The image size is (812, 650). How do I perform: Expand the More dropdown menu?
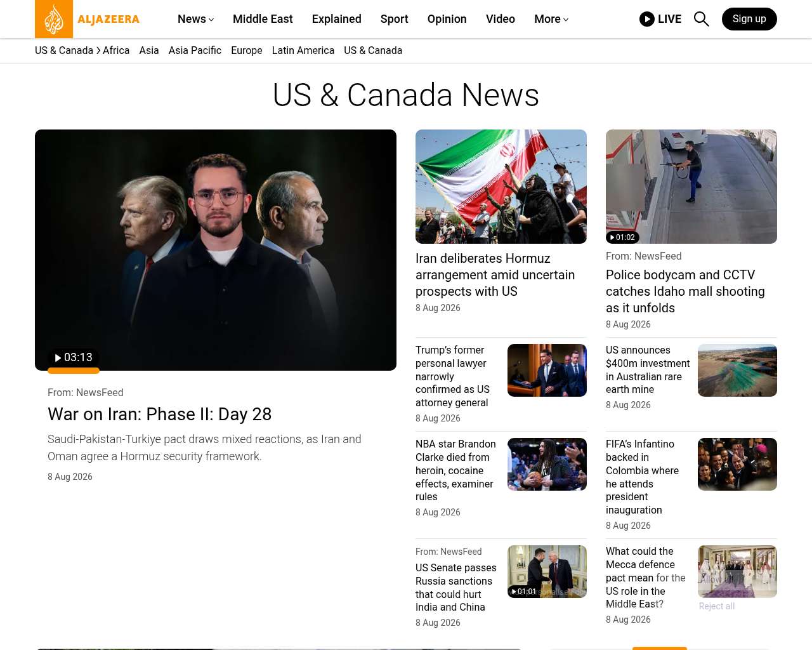click(551, 19)
